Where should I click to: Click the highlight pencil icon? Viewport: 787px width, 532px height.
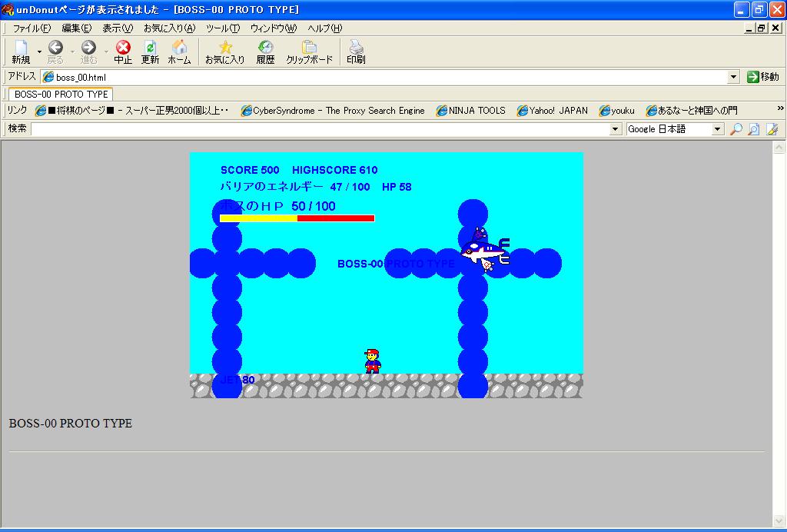click(x=772, y=129)
